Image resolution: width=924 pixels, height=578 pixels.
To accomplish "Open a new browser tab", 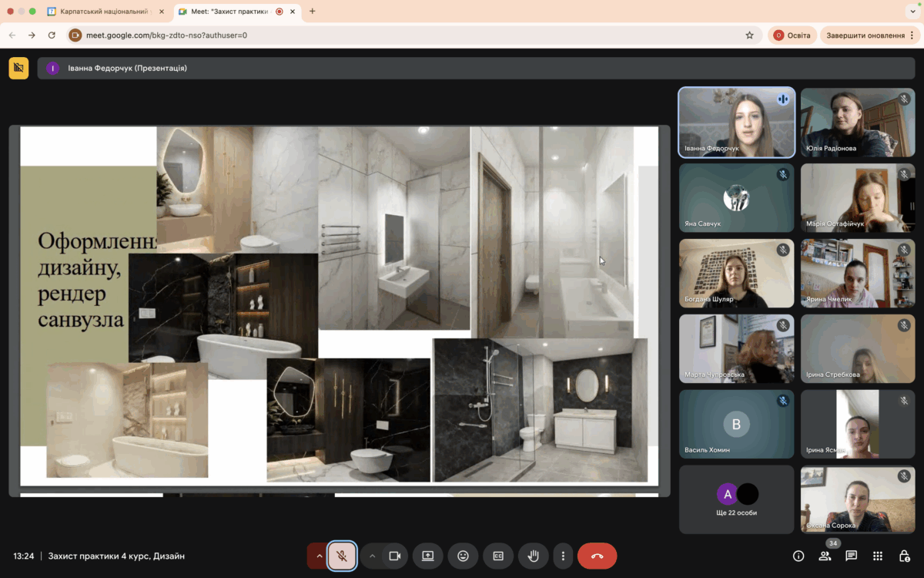I will (x=312, y=12).
